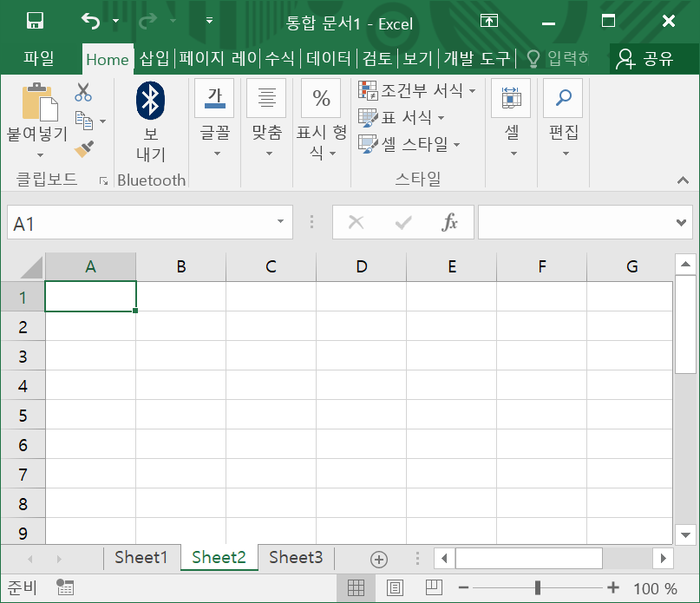The height and width of the screenshot is (603, 700).
Task: Open 조건부 서식 conditional formatting
Action: coord(417,91)
